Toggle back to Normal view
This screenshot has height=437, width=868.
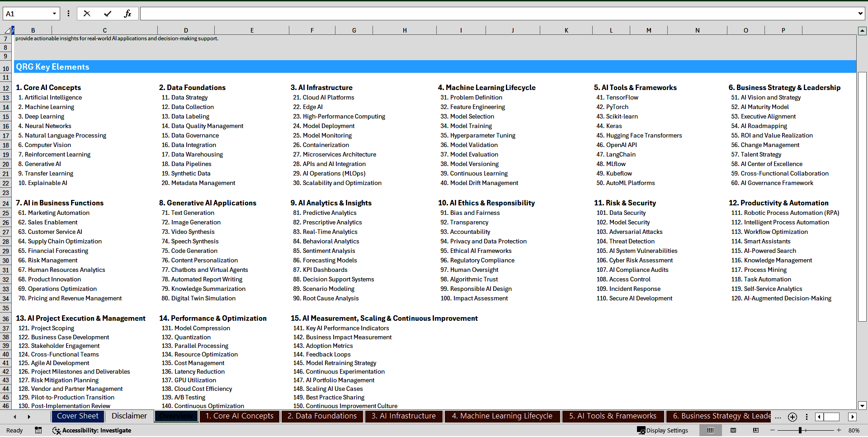(x=711, y=430)
